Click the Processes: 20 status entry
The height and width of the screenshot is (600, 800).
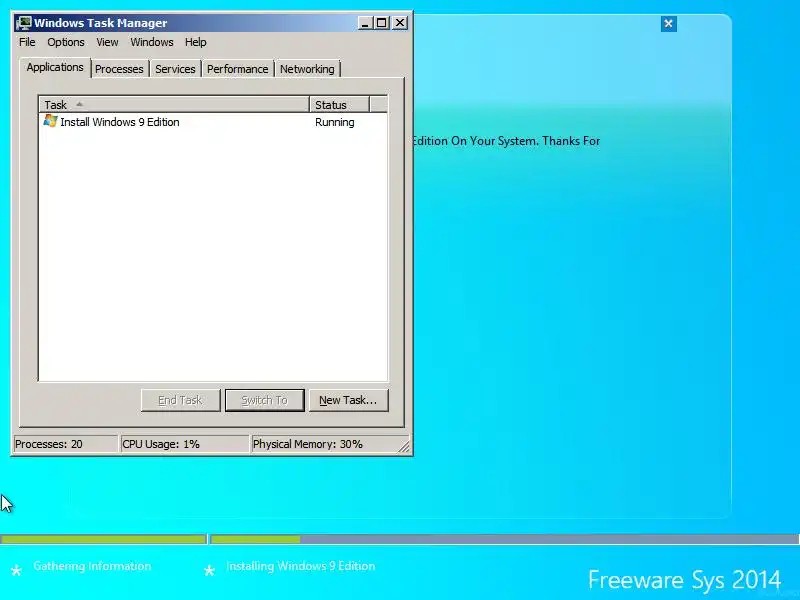pos(65,444)
